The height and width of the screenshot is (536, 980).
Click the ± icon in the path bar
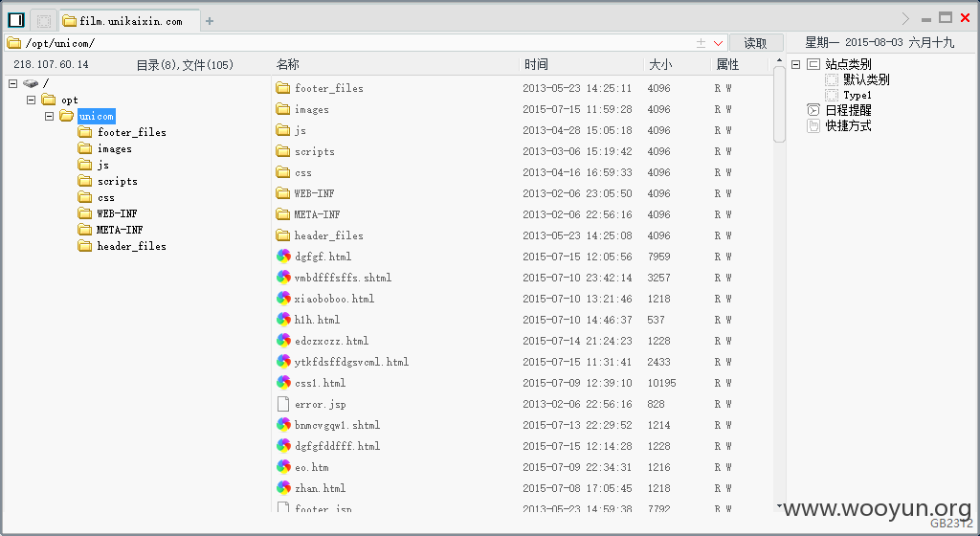pyautogui.click(x=701, y=43)
